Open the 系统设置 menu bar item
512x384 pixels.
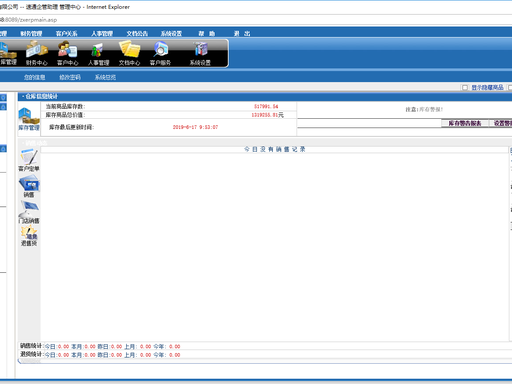point(171,33)
